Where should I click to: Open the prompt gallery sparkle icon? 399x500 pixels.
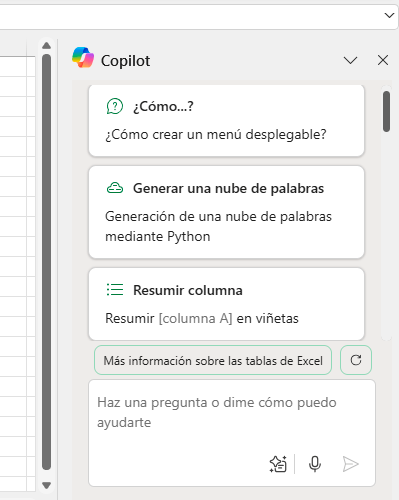[278, 464]
